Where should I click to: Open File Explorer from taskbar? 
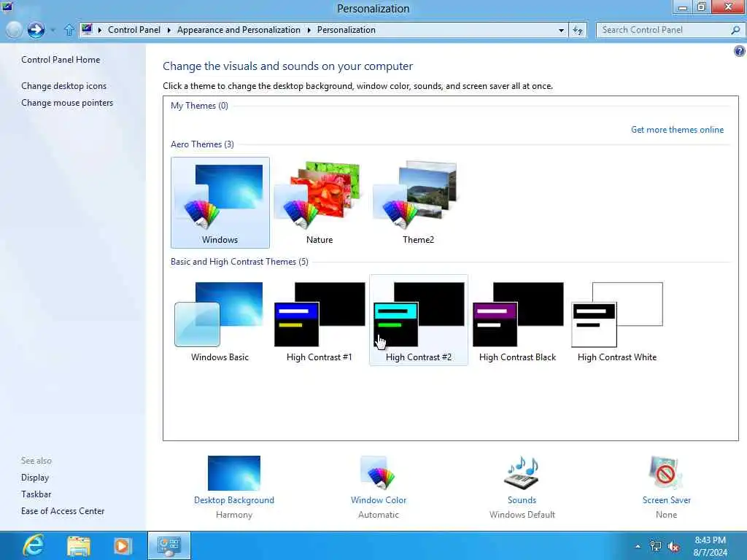(x=79, y=546)
